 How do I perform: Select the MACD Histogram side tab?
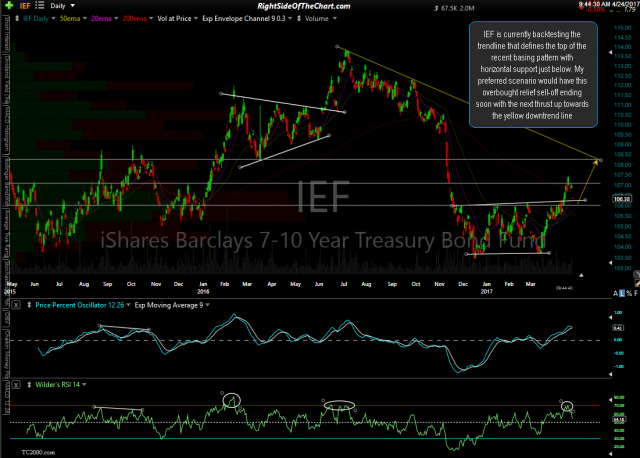[x=6, y=130]
